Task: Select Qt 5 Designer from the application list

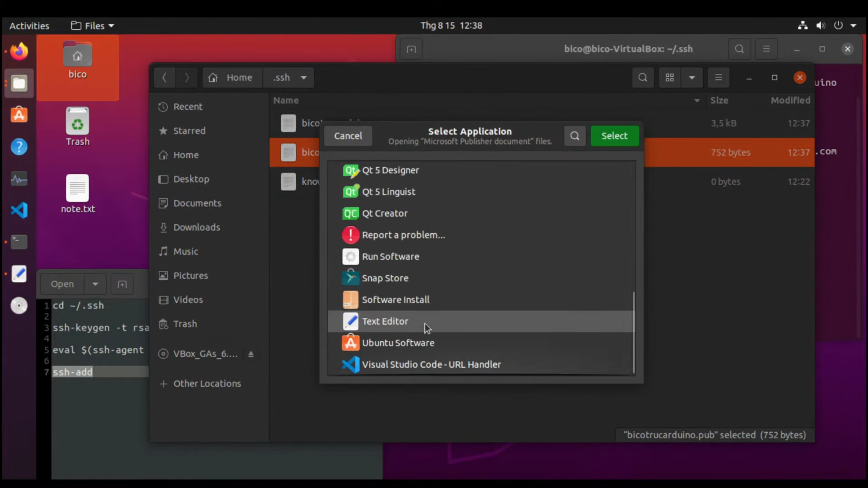Action: click(390, 170)
